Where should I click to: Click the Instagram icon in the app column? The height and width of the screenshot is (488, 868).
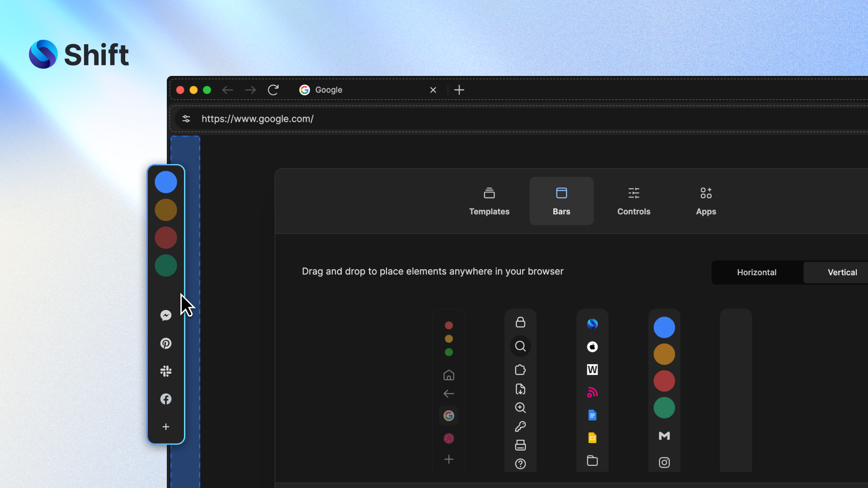pyautogui.click(x=664, y=462)
